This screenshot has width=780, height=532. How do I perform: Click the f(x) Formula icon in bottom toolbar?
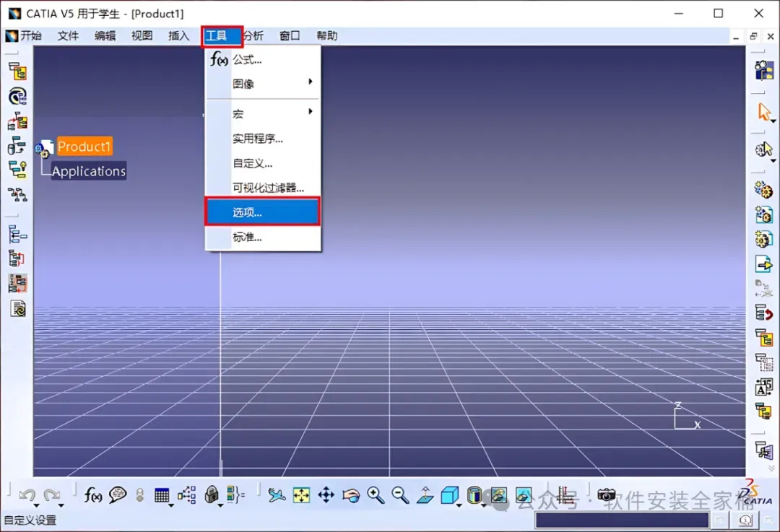pos(93,494)
